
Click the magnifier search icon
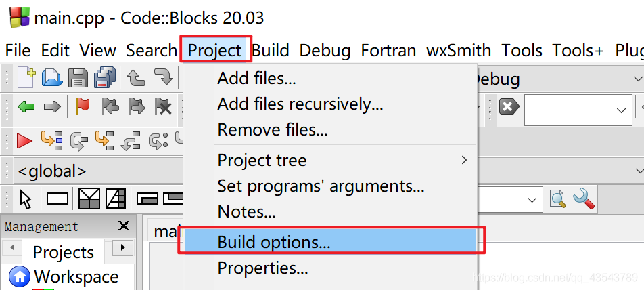(x=557, y=199)
